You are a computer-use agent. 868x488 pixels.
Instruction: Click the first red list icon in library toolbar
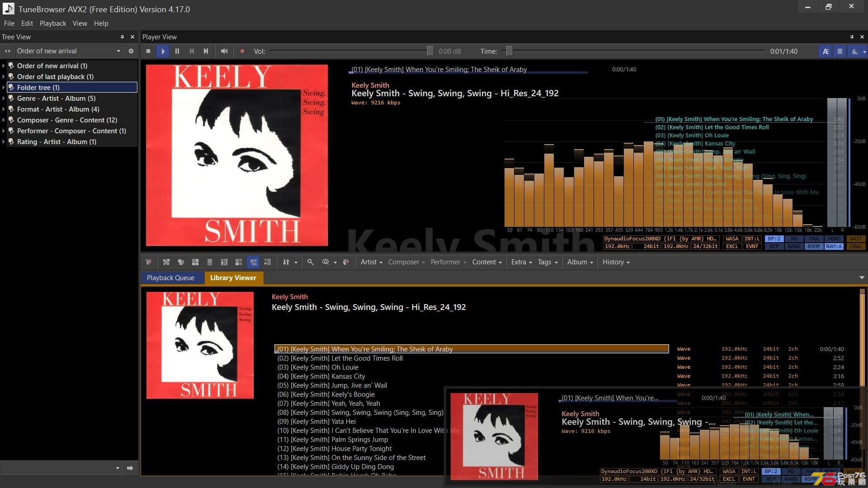tap(148, 262)
